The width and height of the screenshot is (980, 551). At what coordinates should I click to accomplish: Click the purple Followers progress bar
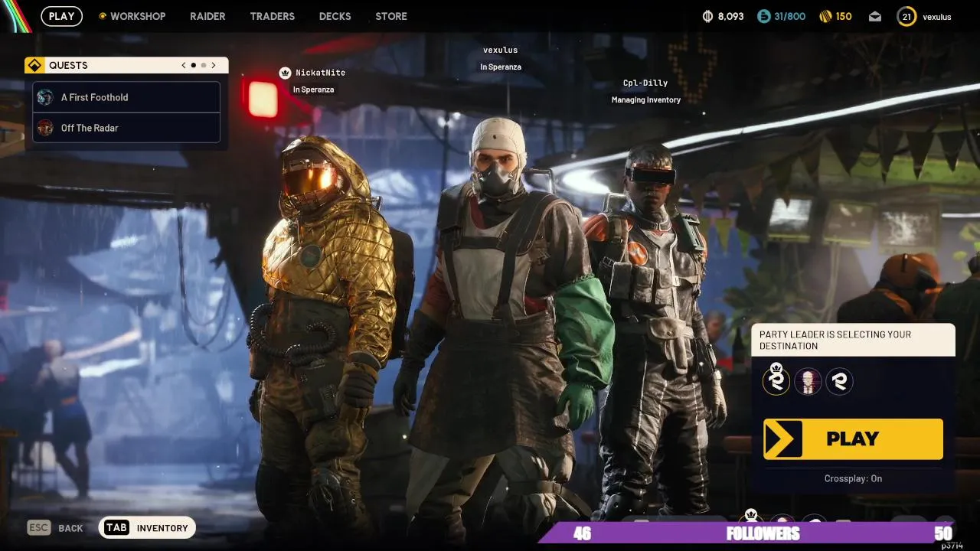747,533
